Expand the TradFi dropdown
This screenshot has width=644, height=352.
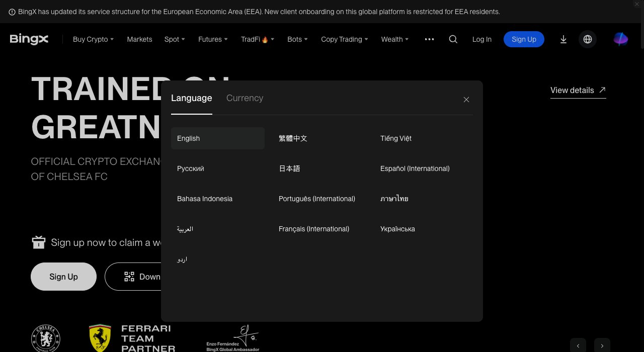coord(258,39)
